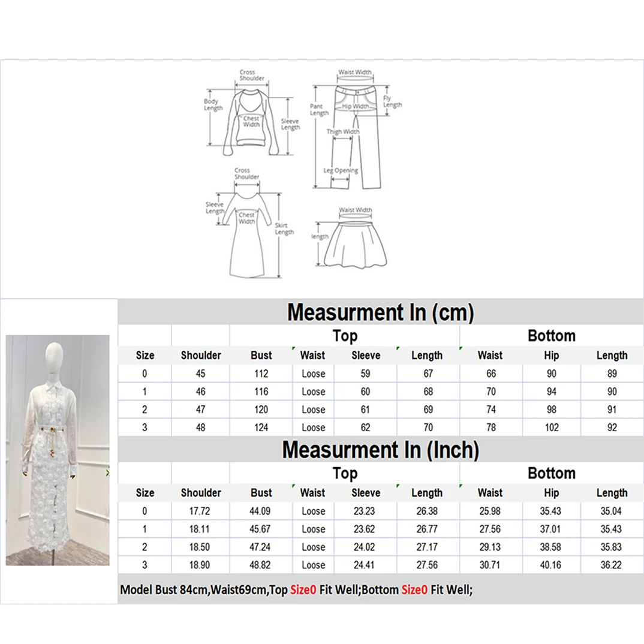Click the 'Skirt Length' label on dress diagram
This screenshot has width=644, height=644.
pos(284,229)
